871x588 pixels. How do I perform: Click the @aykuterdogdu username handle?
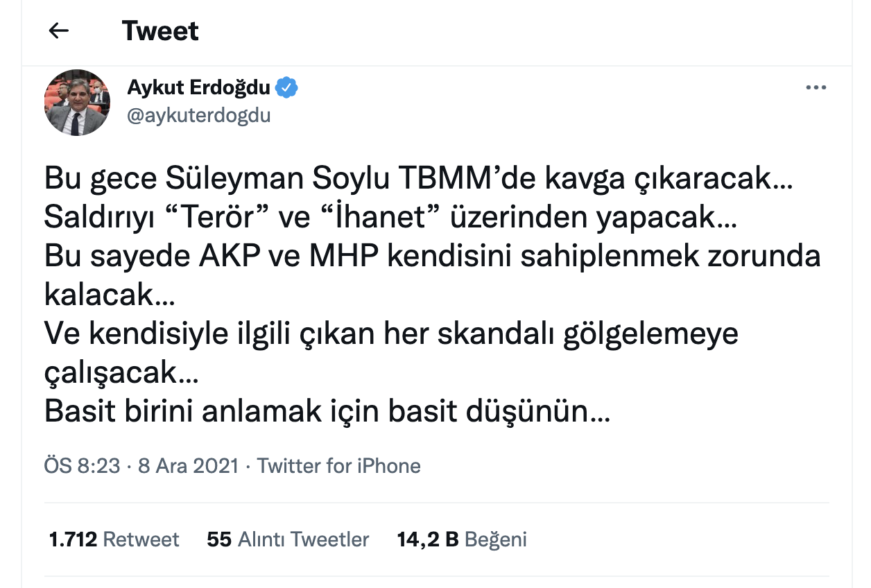(199, 115)
